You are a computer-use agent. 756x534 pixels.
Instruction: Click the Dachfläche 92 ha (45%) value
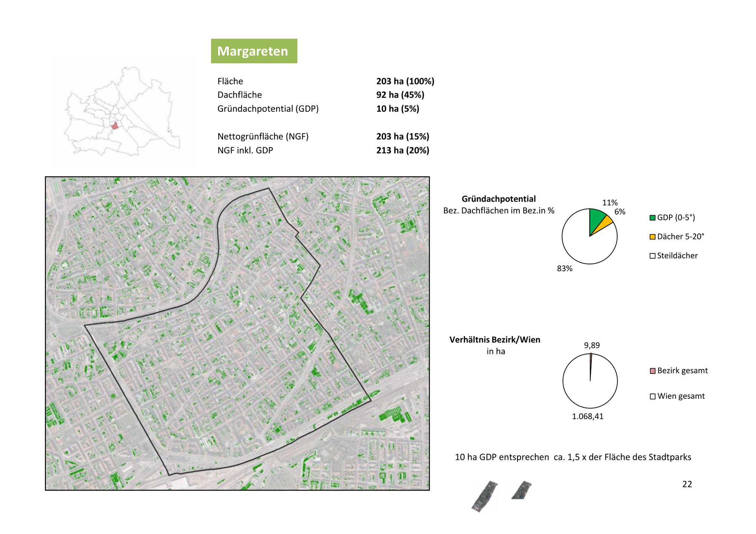click(400, 95)
